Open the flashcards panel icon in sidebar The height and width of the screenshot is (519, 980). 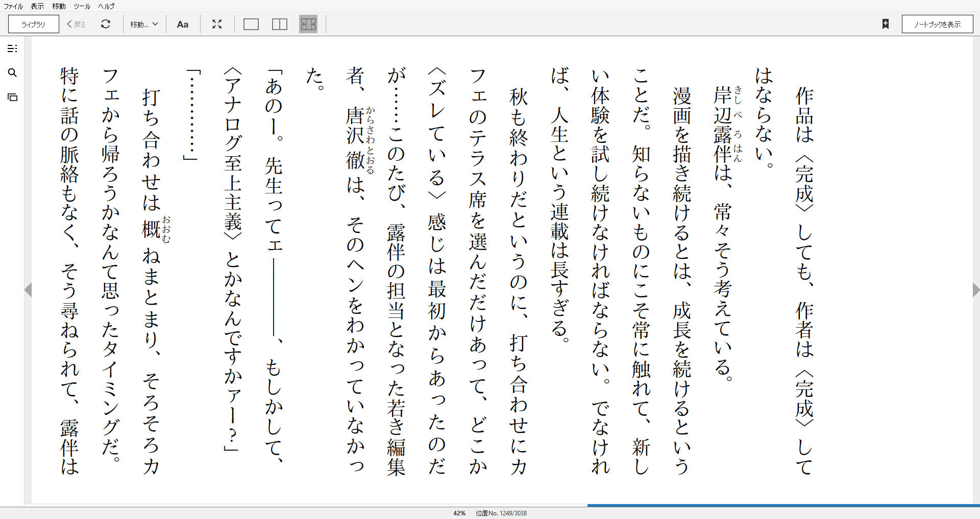13,96
